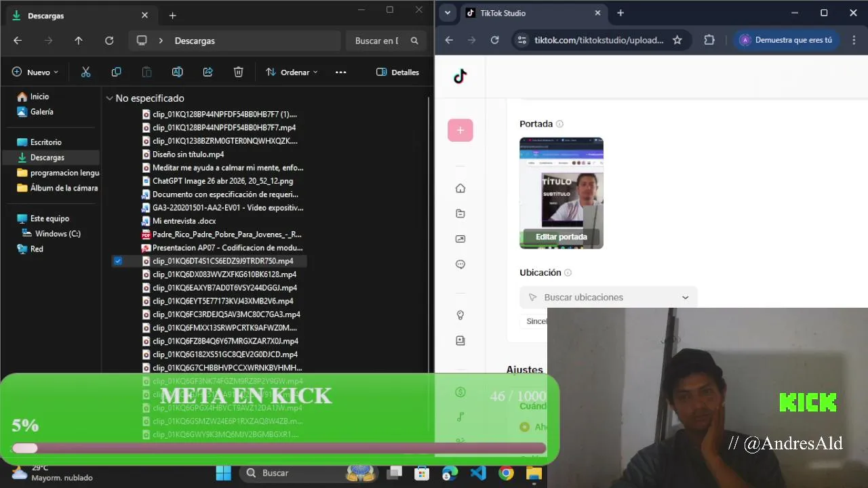This screenshot has width=868, height=488.
Task: Click the Demuestra que eres tú profile chip
Action: 786,40
